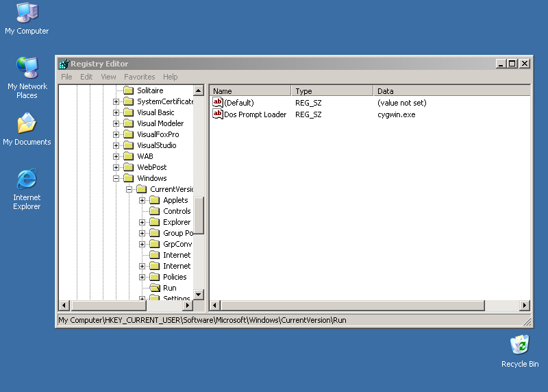
Task: Open My Network Places desktop icon
Action: point(27,67)
